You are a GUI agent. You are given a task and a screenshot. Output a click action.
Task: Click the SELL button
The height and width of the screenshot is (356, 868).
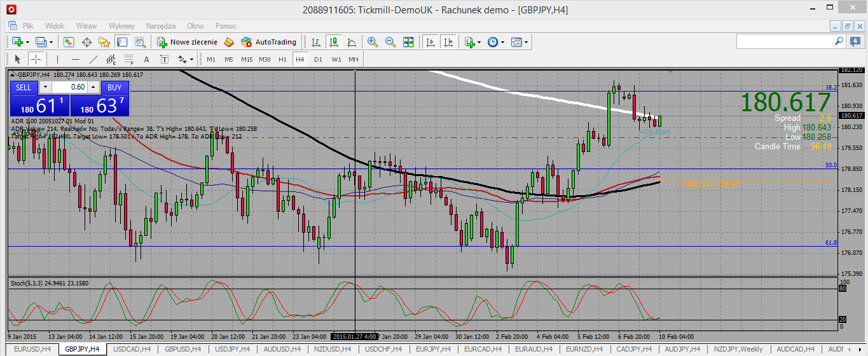[x=23, y=87]
